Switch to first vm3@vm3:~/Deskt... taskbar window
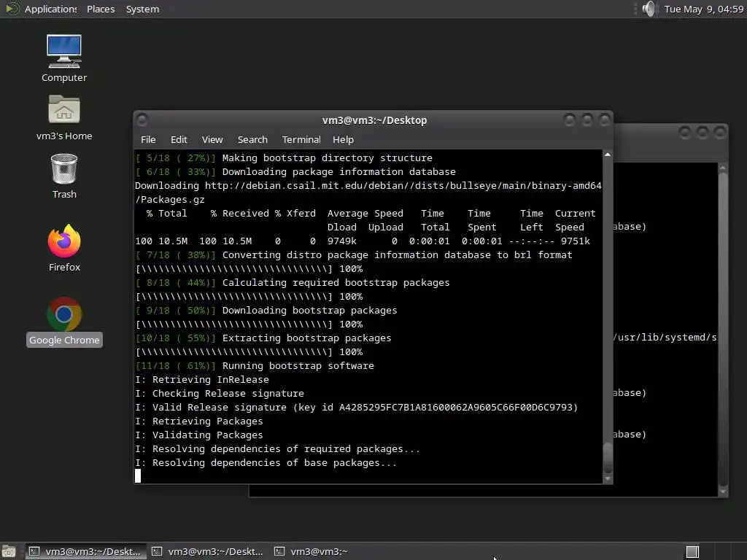The image size is (747, 560). pos(86,551)
